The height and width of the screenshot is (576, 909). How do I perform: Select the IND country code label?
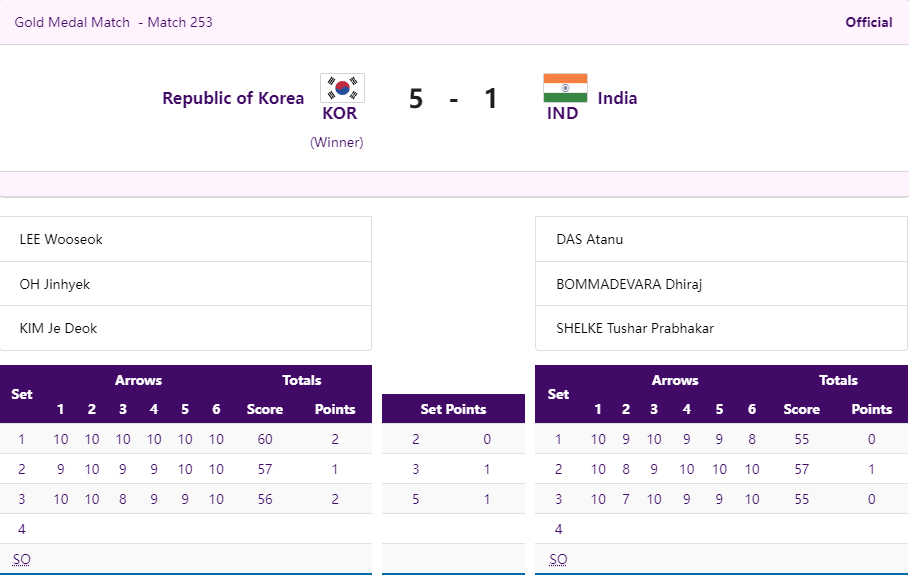click(562, 114)
